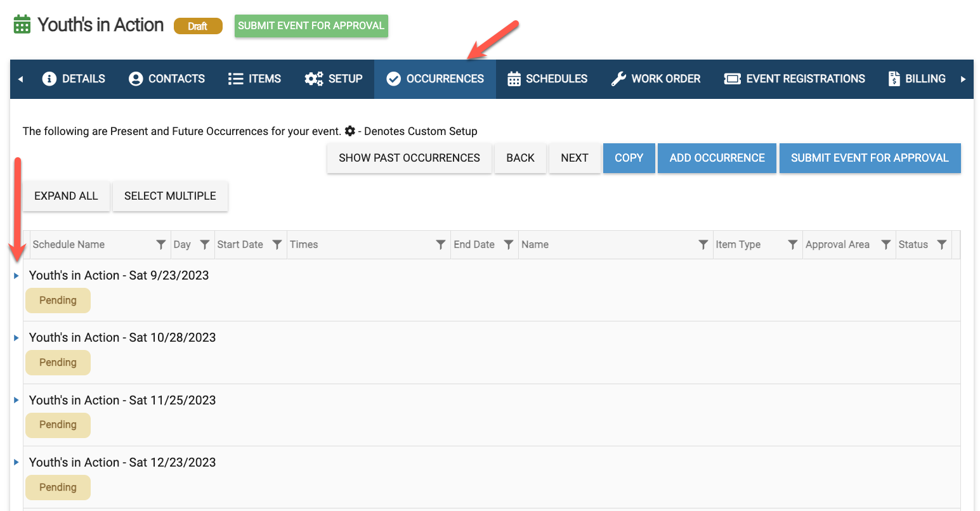Image resolution: width=980 pixels, height=511 pixels.
Task: Open the Work Order tab
Action: point(656,79)
